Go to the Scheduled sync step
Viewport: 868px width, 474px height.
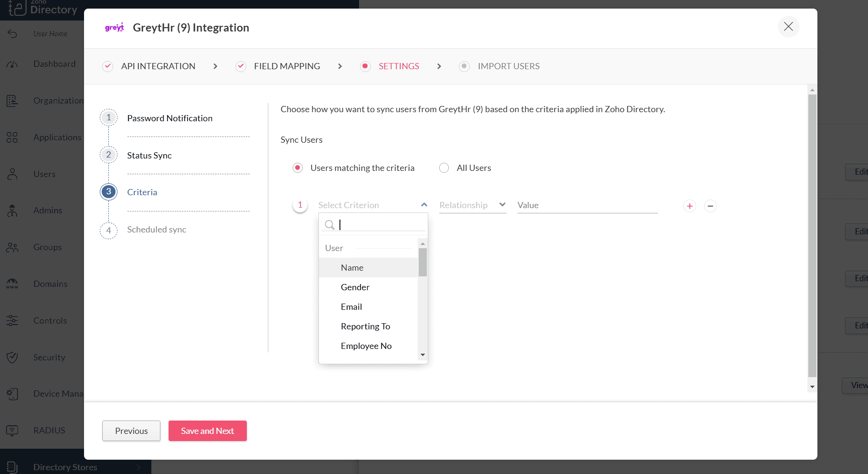click(157, 230)
